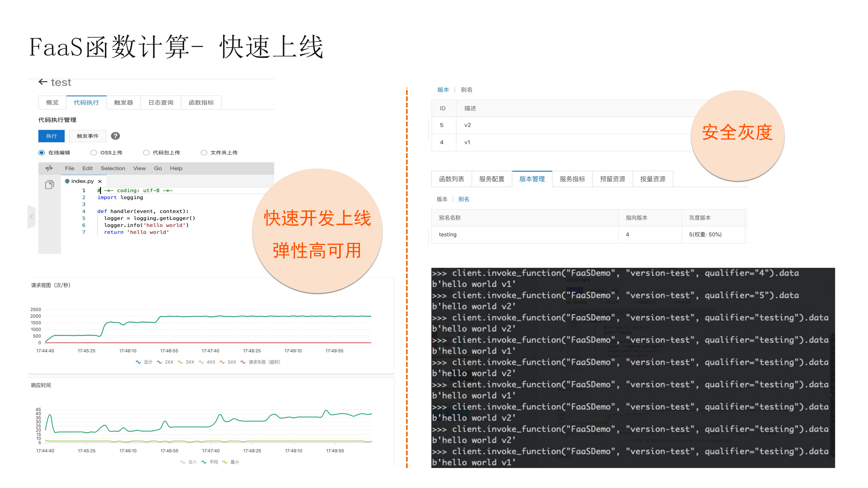Click the 执行 button to run the function

click(x=51, y=136)
